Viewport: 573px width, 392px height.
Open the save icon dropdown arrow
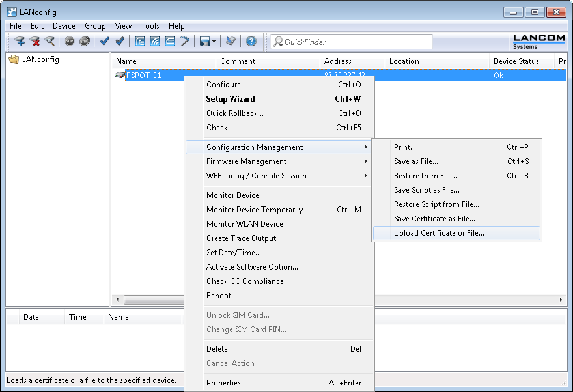coord(214,42)
